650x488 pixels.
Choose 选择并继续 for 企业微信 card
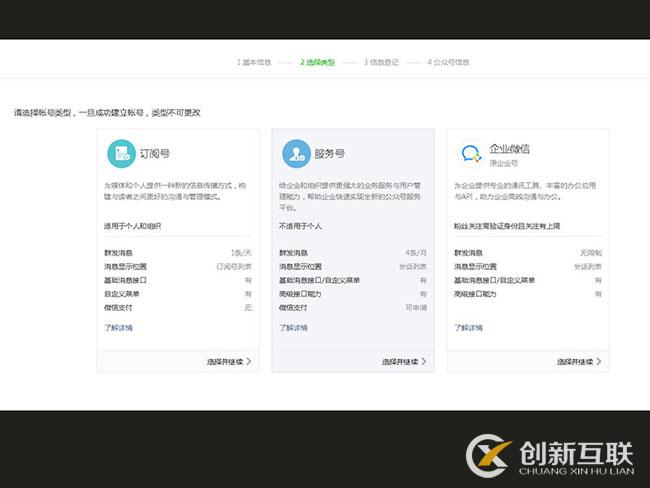(x=579, y=361)
